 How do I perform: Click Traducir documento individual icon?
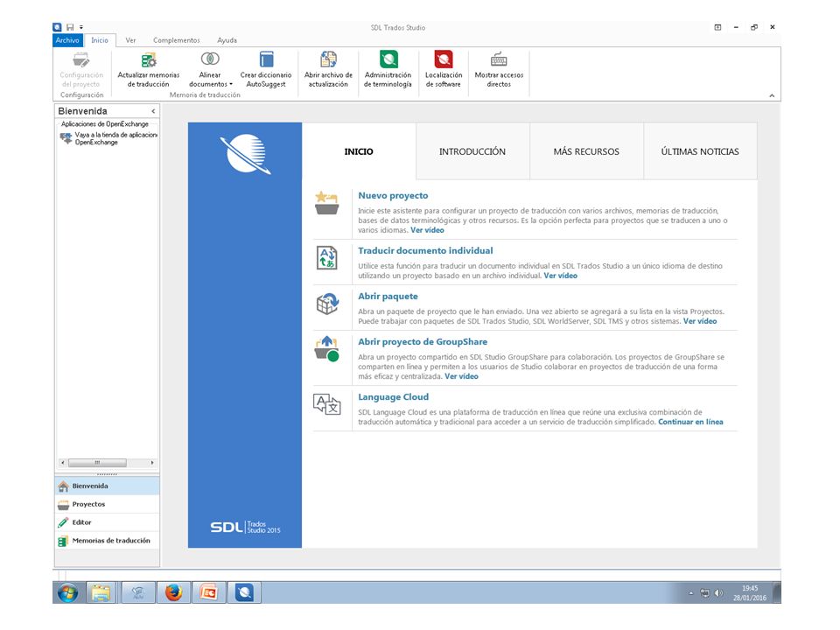pyautogui.click(x=326, y=257)
